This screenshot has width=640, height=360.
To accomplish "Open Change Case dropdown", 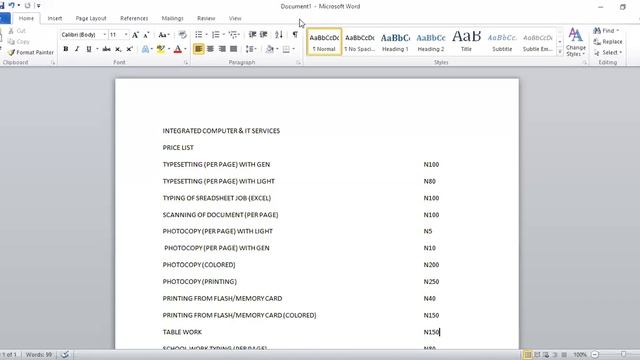I will coord(164,35).
